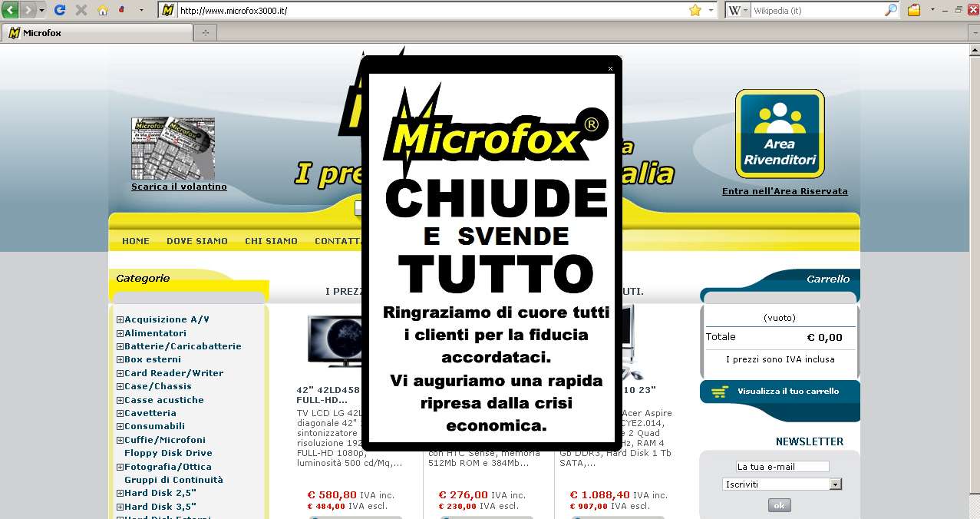Expand Cuffie/Microfoni category
The width and height of the screenshot is (980, 519).
120,440
